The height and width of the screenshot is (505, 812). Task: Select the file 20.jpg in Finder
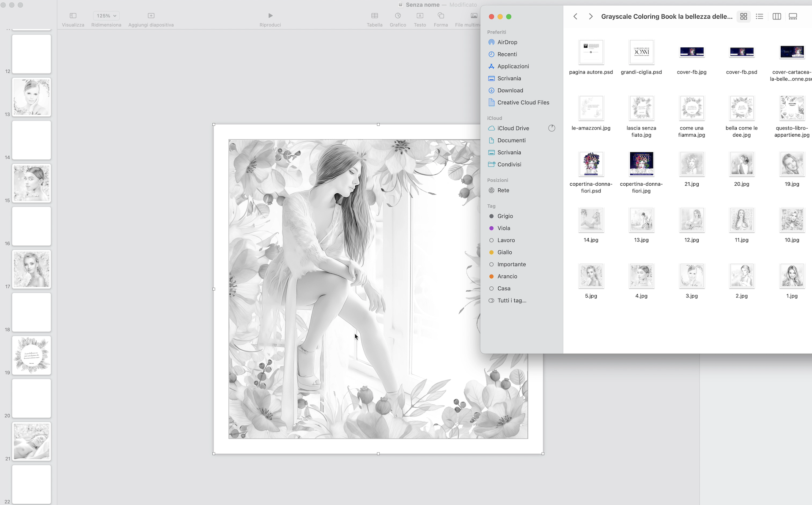click(x=741, y=164)
